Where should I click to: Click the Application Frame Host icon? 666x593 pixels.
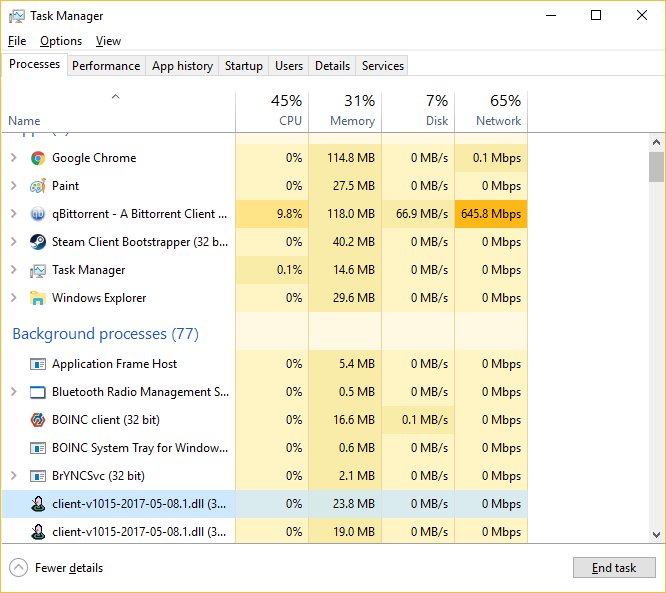click(38, 364)
